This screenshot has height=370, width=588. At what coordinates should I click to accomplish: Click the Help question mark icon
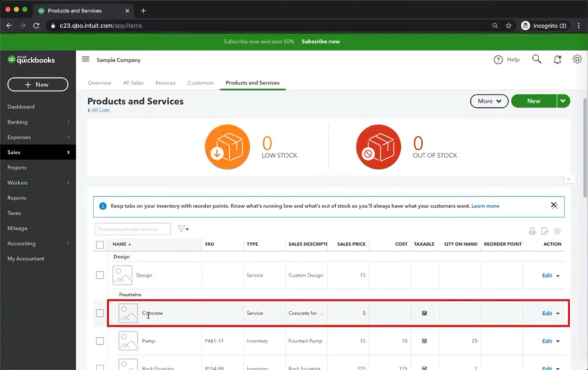498,60
